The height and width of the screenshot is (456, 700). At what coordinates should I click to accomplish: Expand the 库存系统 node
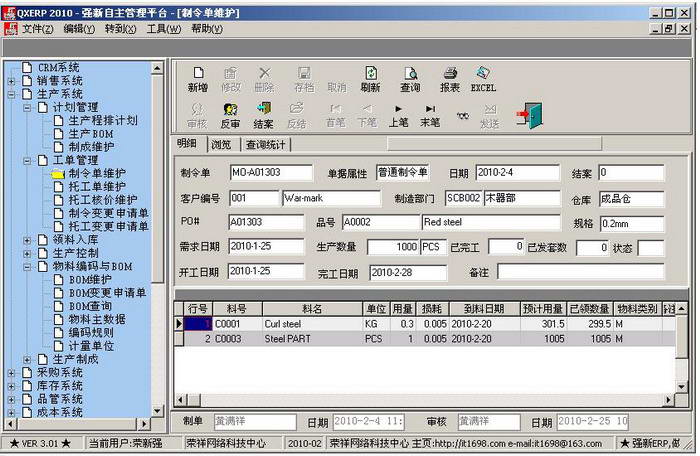point(12,386)
